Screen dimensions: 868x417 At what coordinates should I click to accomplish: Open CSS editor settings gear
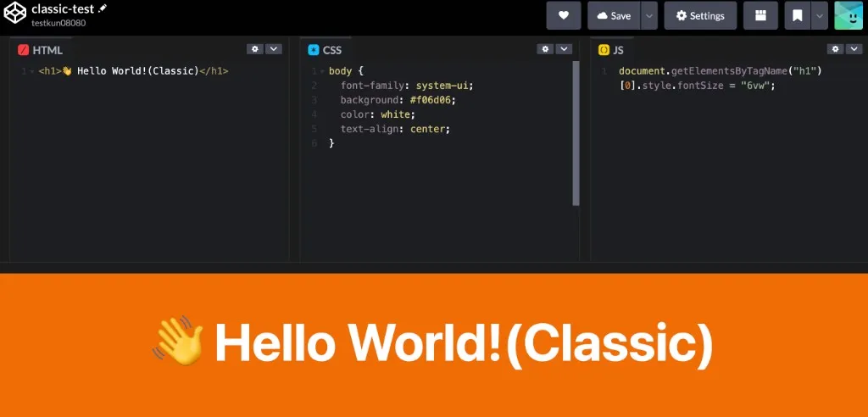pos(545,48)
